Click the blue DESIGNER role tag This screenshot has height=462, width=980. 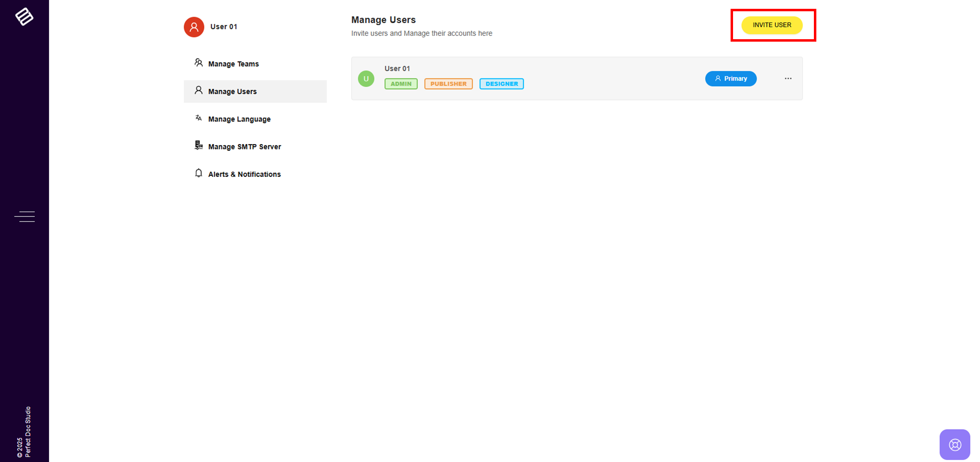tap(501, 84)
